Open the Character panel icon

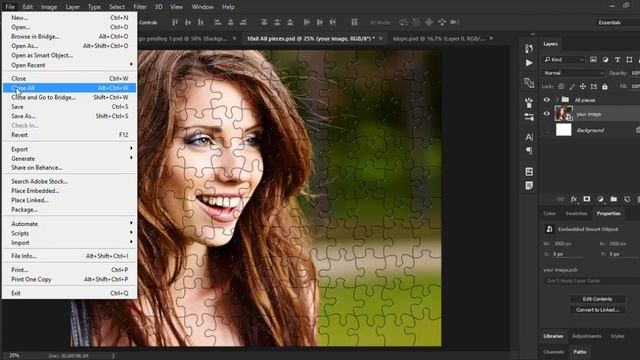[x=529, y=137]
